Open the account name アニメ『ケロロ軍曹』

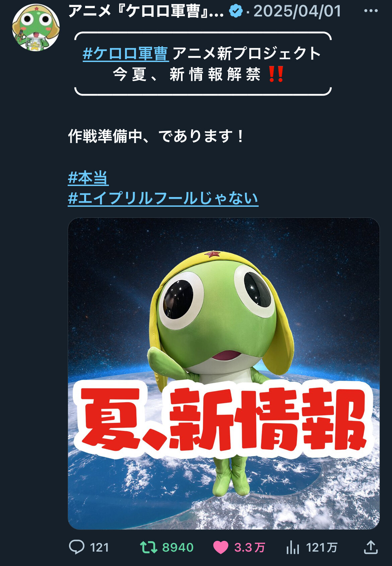[x=146, y=11]
